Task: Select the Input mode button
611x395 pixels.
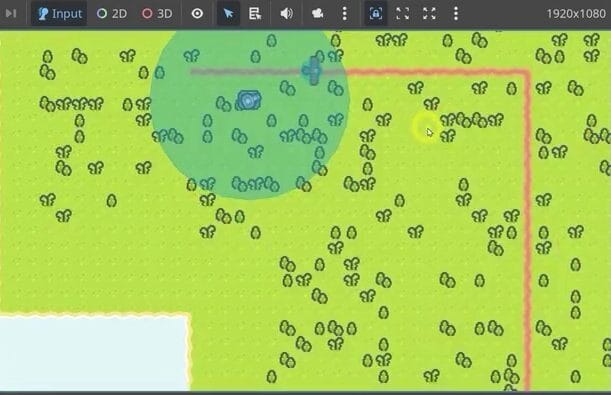Action: point(60,14)
